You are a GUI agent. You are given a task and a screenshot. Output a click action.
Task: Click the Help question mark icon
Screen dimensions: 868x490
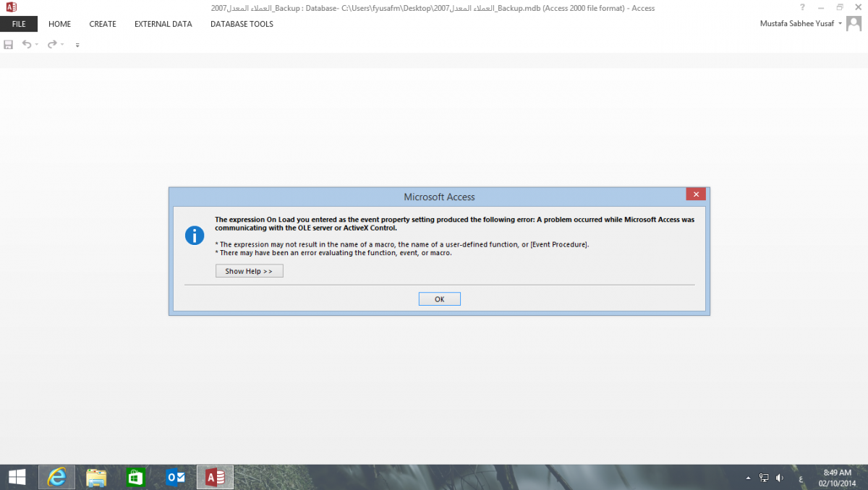802,7
